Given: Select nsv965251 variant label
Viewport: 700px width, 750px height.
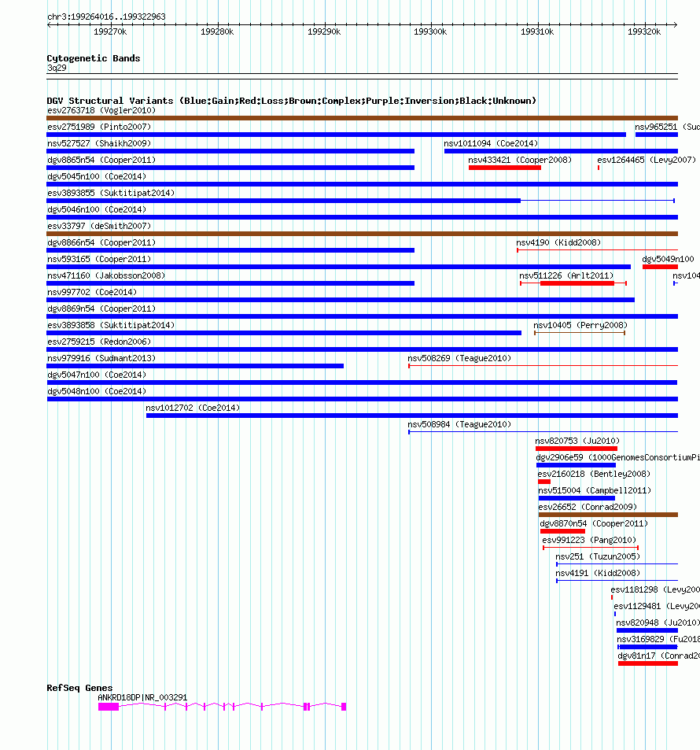Looking at the screenshot, I should click(667, 127).
